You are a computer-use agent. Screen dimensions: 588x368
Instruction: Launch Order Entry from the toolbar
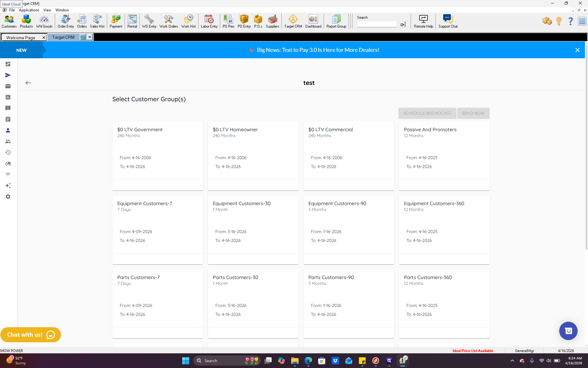click(66, 21)
